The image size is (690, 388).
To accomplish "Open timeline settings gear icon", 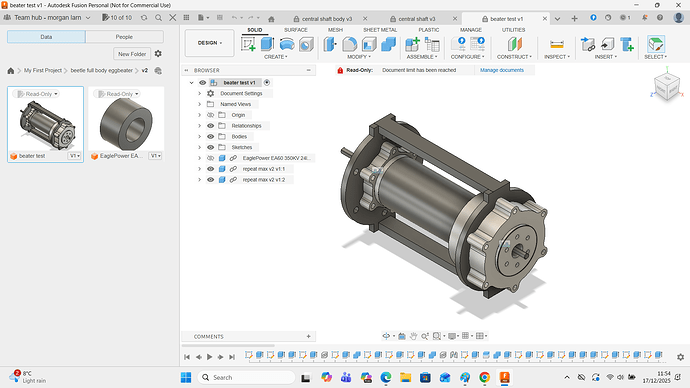I will point(680,357).
